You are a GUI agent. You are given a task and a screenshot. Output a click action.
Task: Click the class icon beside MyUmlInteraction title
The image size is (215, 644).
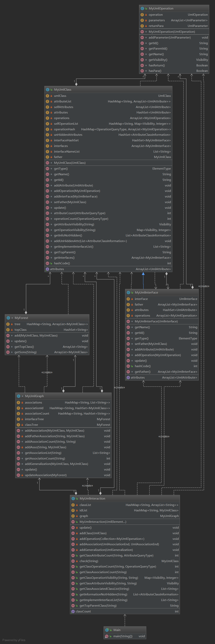[x=73, y=499]
